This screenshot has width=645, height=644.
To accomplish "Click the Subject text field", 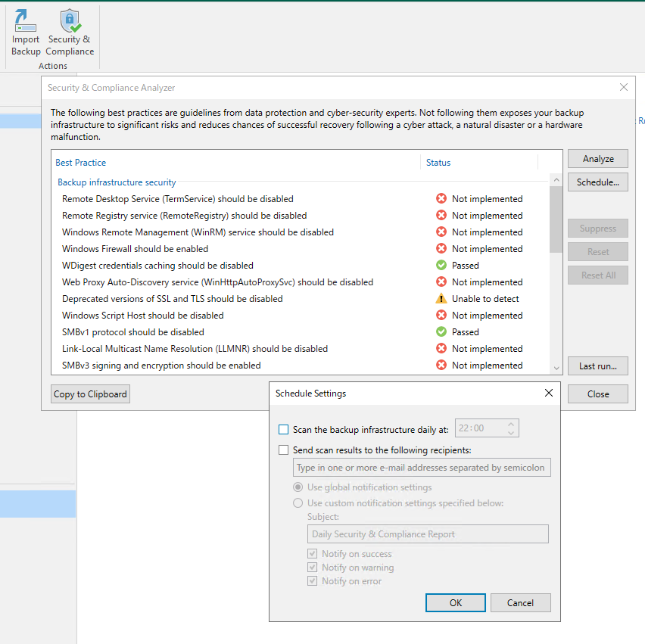I will (x=428, y=534).
